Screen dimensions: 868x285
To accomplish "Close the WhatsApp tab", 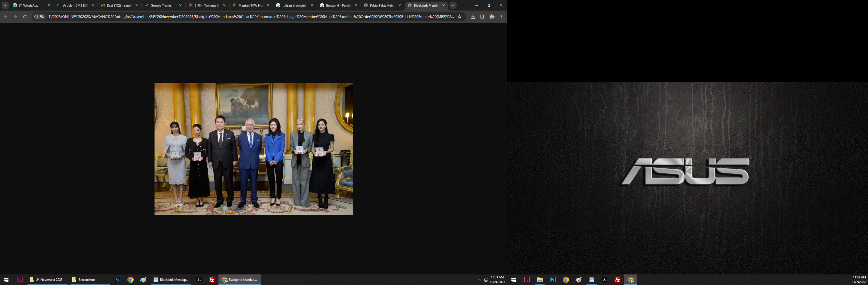I will (x=49, y=5).
